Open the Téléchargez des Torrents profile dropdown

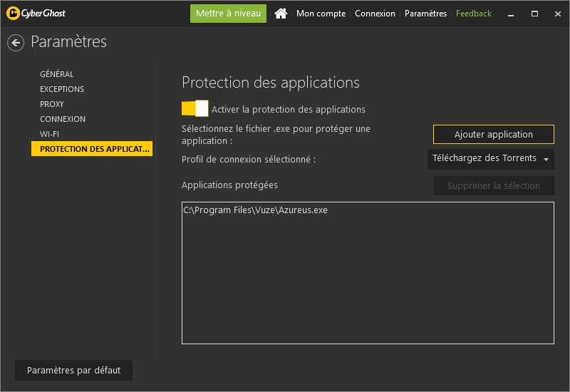tap(491, 159)
